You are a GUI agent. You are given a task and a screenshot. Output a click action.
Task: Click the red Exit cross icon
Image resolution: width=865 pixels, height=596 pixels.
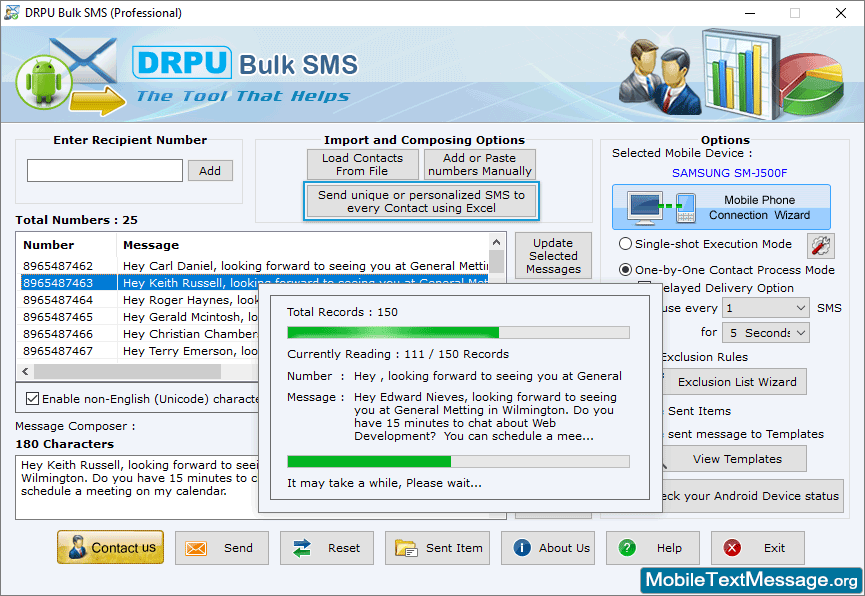732,547
